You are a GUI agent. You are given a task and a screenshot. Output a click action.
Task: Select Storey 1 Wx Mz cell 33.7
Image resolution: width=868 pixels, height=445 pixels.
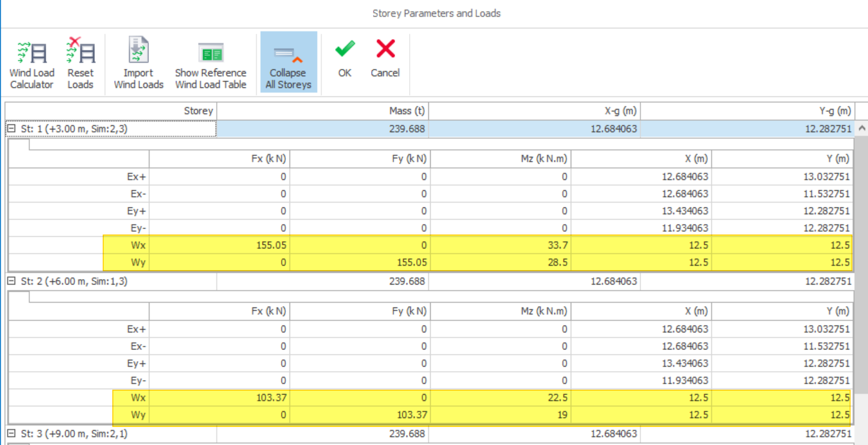(500, 245)
